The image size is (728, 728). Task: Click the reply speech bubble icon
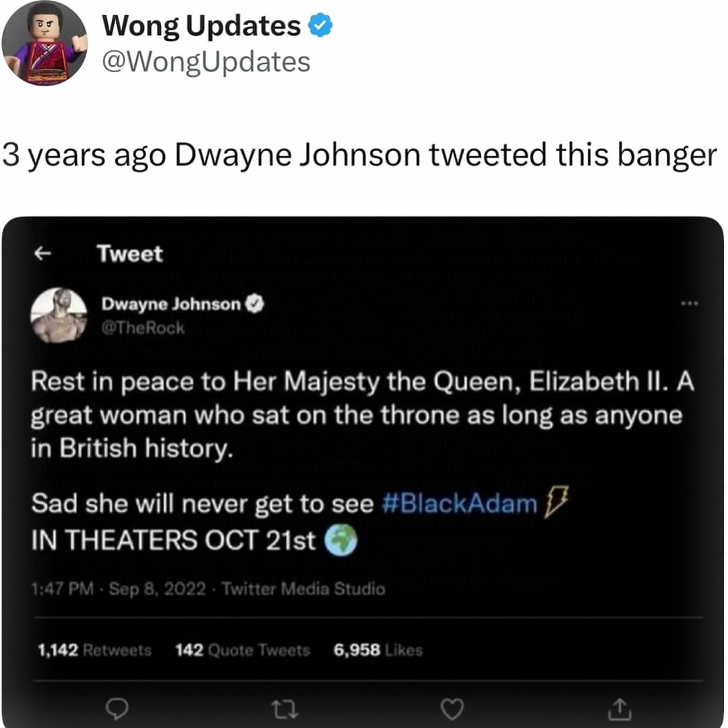117,708
